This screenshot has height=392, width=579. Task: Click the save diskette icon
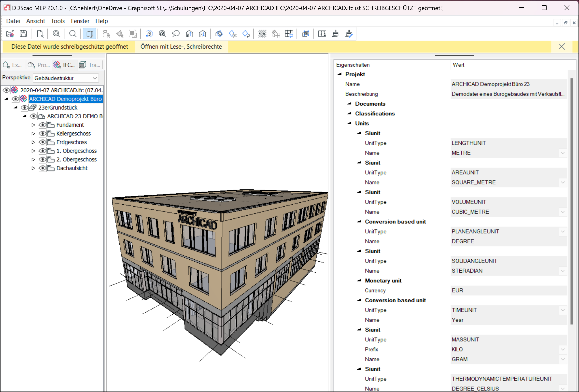23,34
